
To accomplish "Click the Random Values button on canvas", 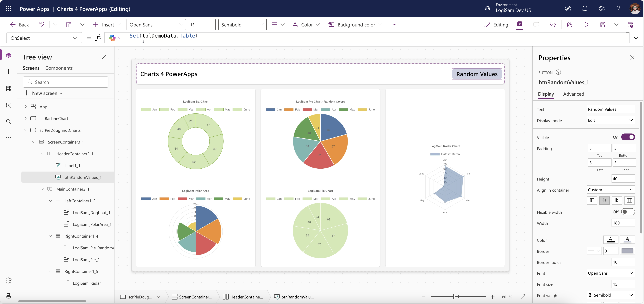I will (477, 74).
